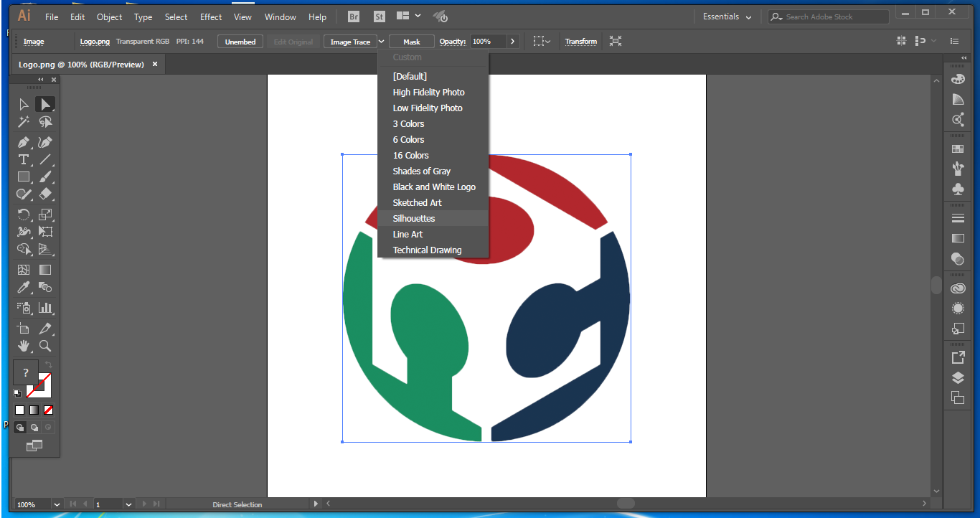Select the Direct Selection tool
980x518 pixels.
coord(45,105)
